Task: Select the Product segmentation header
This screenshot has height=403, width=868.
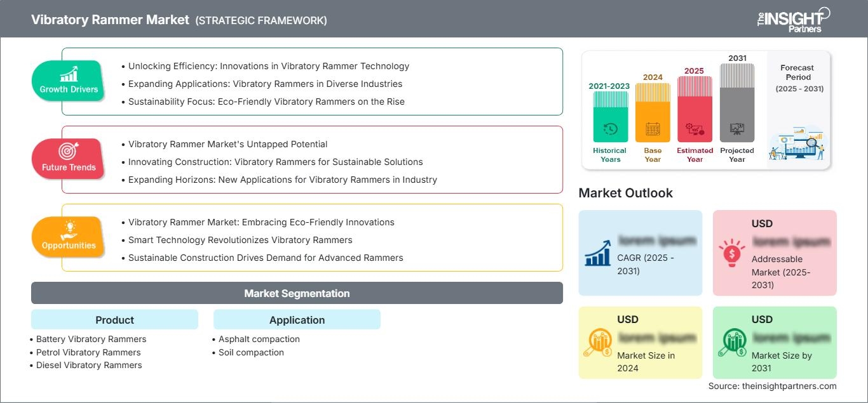Action: [114, 320]
